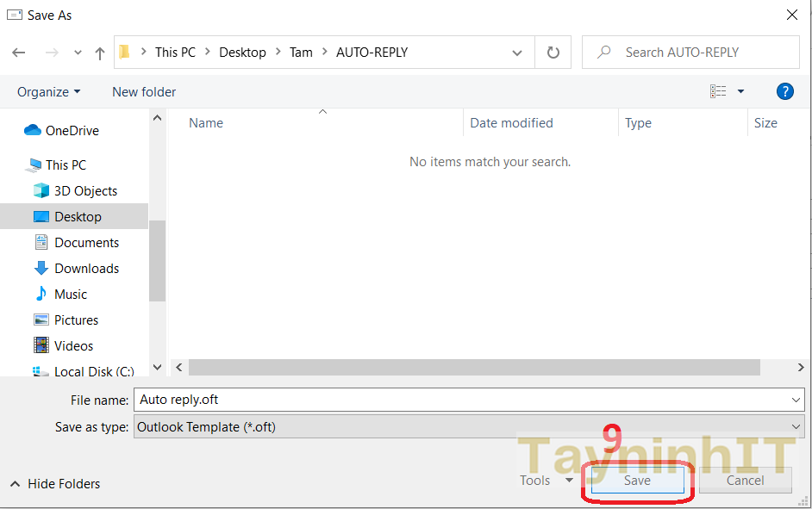This screenshot has height=509, width=812.
Task: Create a New folder
Action: (144, 92)
